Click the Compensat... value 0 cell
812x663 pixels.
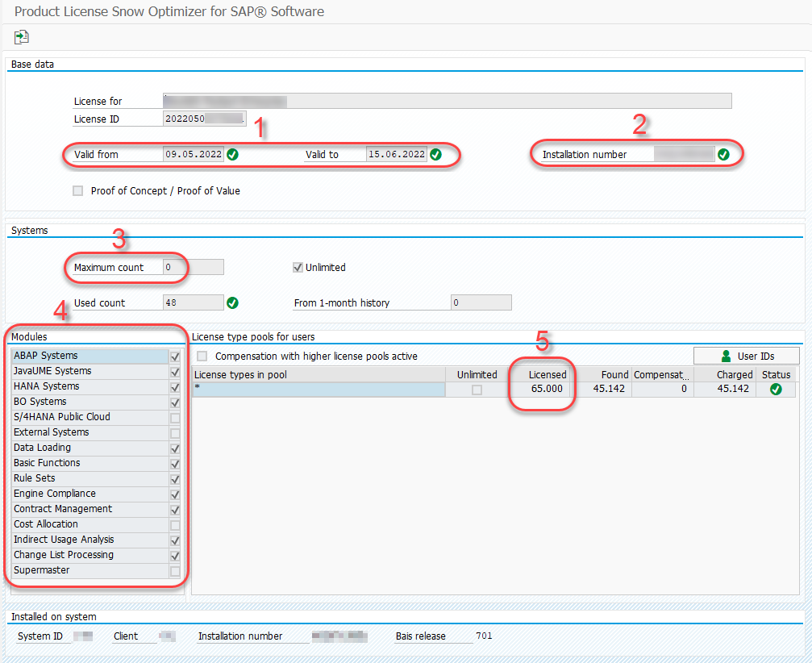[x=663, y=390]
